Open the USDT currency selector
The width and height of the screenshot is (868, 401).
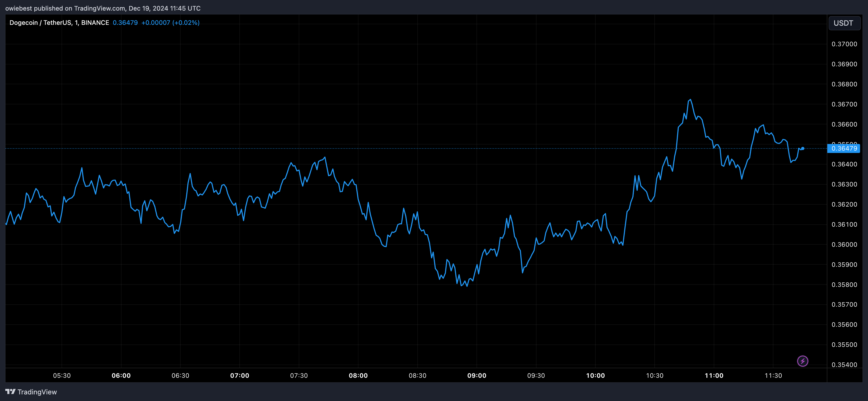[x=843, y=23]
